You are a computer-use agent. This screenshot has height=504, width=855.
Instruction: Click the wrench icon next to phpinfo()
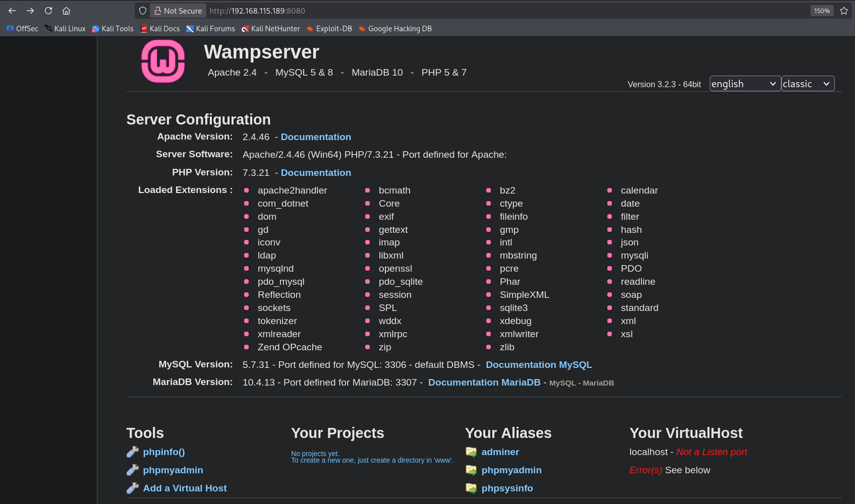133,452
